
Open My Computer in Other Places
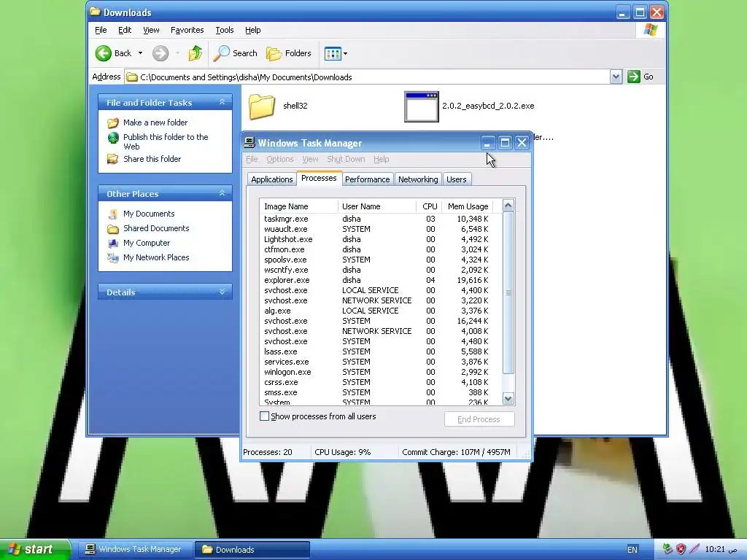coord(146,243)
